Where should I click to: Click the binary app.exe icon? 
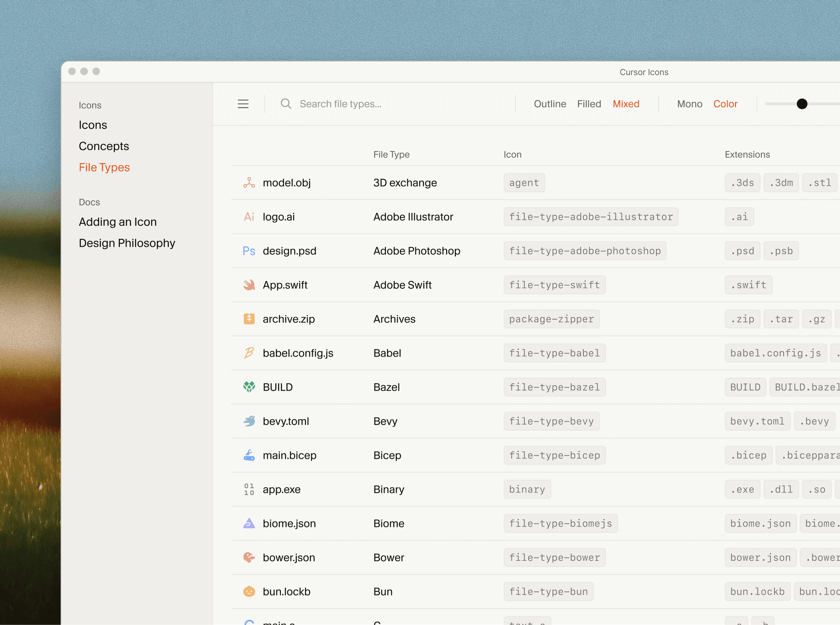coord(249,489)
